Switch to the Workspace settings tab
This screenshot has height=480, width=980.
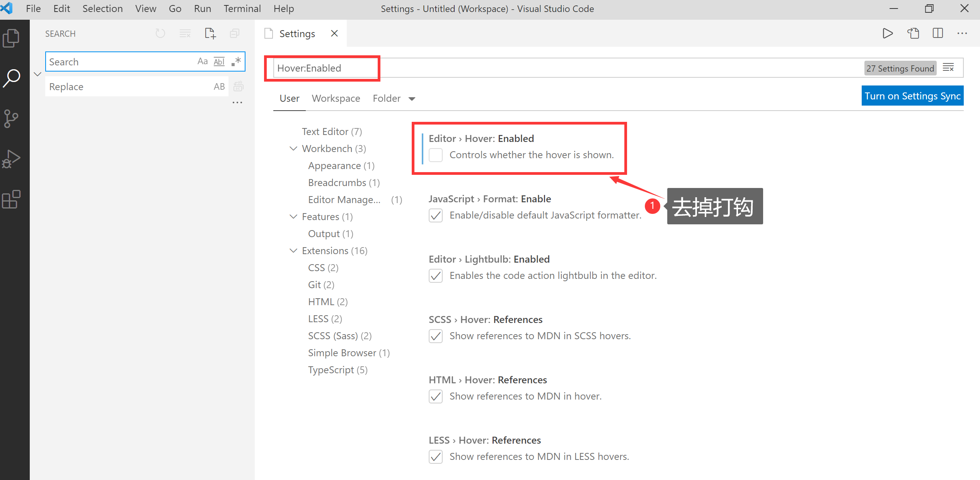[x=336, y=99]
